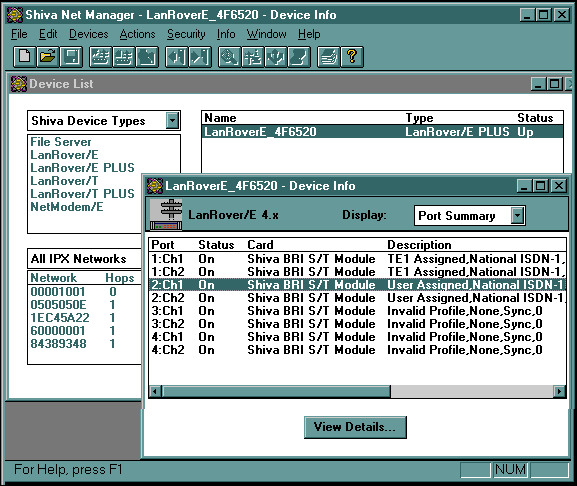577x486 pixels.
Task: Select the 4:Ch1 port row
Action: (x=357, y=337)
